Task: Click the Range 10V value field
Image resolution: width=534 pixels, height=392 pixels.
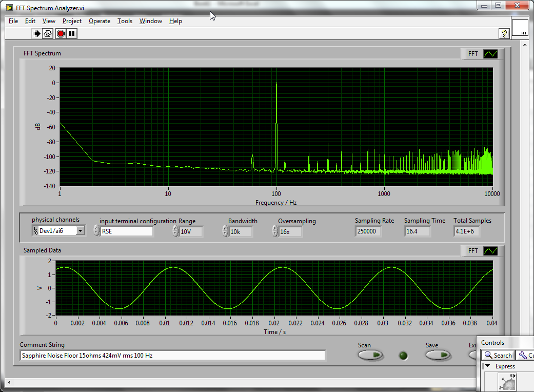Action: (x=191, y=231)
